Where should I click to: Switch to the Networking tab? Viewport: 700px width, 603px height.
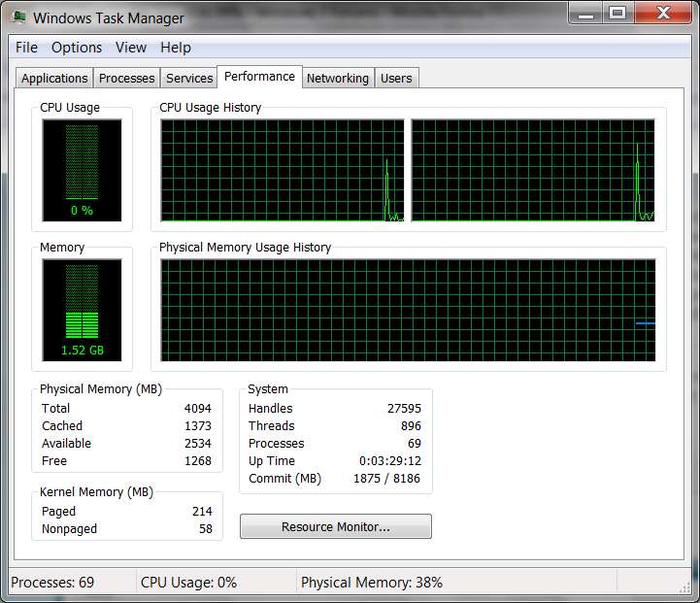338,78
